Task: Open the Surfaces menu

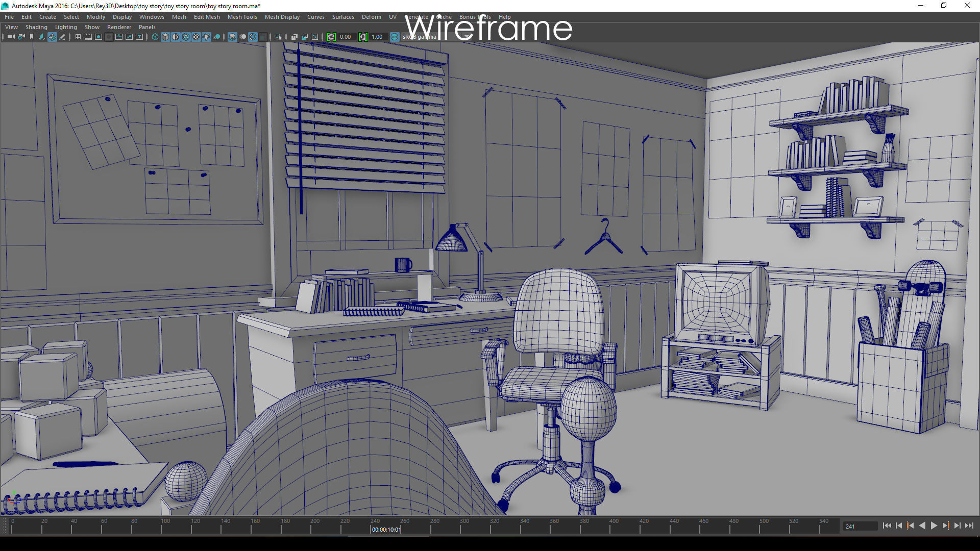Action: click(x=343, y=17)
